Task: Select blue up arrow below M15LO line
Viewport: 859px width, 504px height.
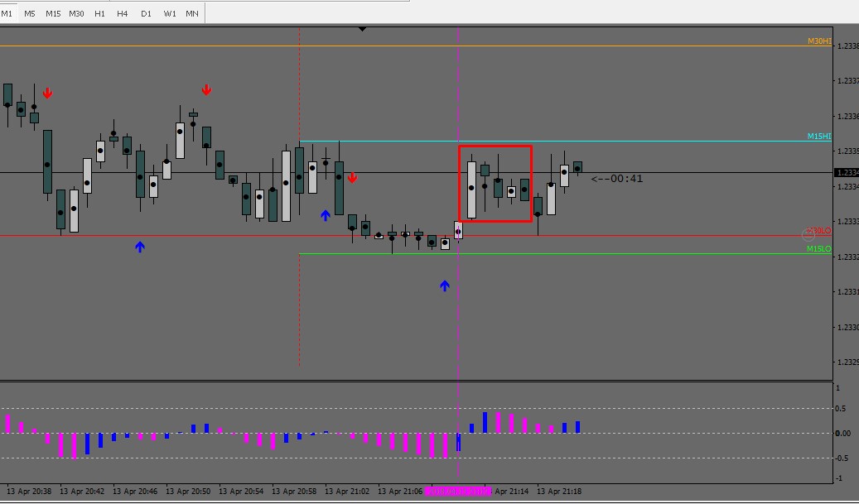Action: (x=444, y=286)
